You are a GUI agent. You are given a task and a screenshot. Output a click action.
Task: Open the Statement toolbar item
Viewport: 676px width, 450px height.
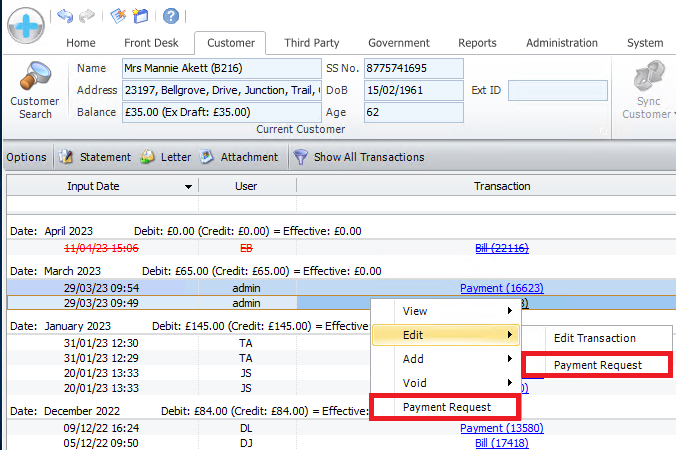(x=95, y=157)
